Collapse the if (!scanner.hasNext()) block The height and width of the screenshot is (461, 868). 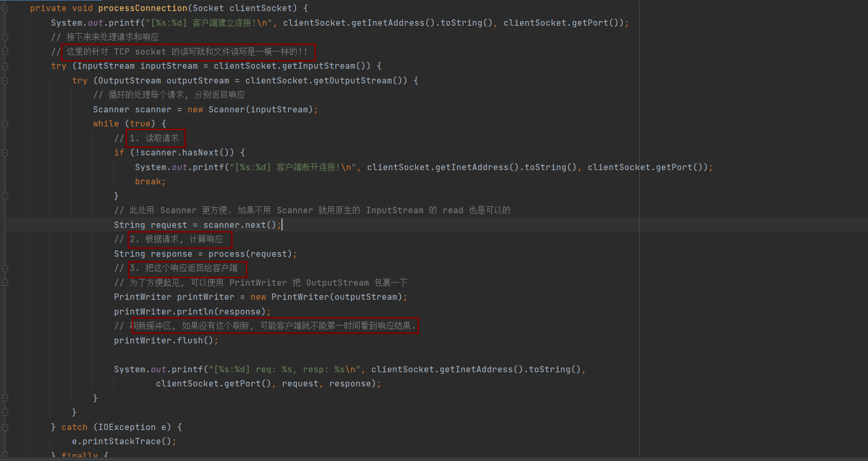[x=5, y=153]
